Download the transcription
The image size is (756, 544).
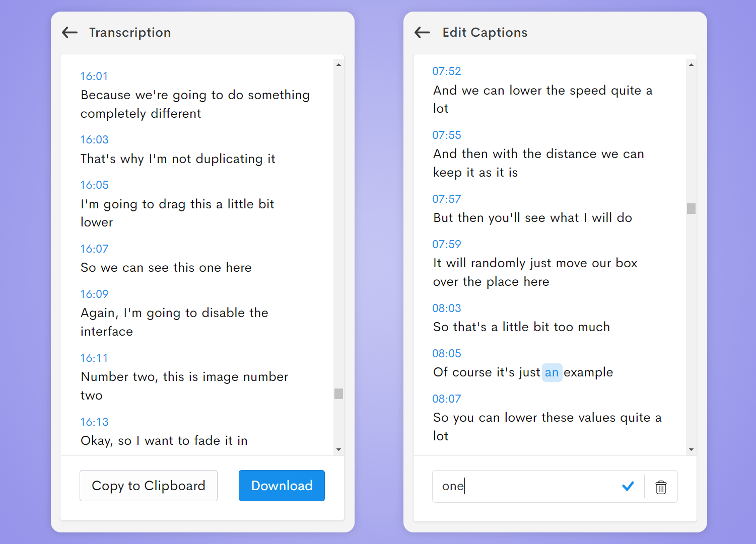282,486
